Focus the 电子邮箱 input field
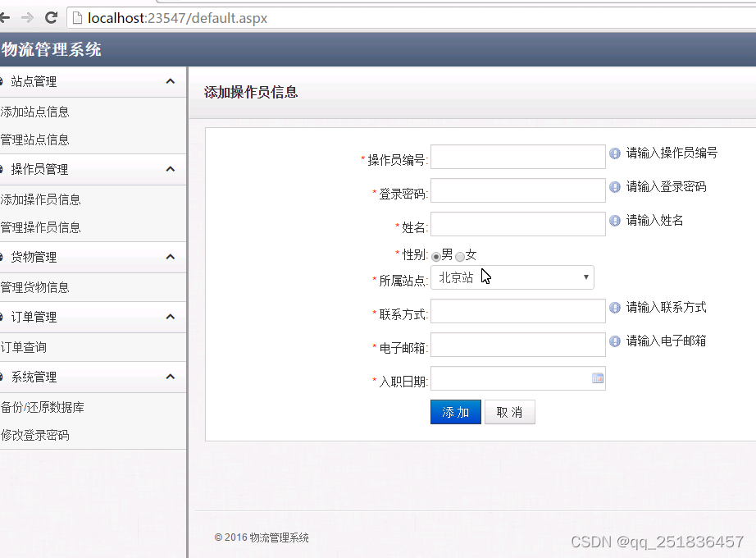 (x=518, y=345)
